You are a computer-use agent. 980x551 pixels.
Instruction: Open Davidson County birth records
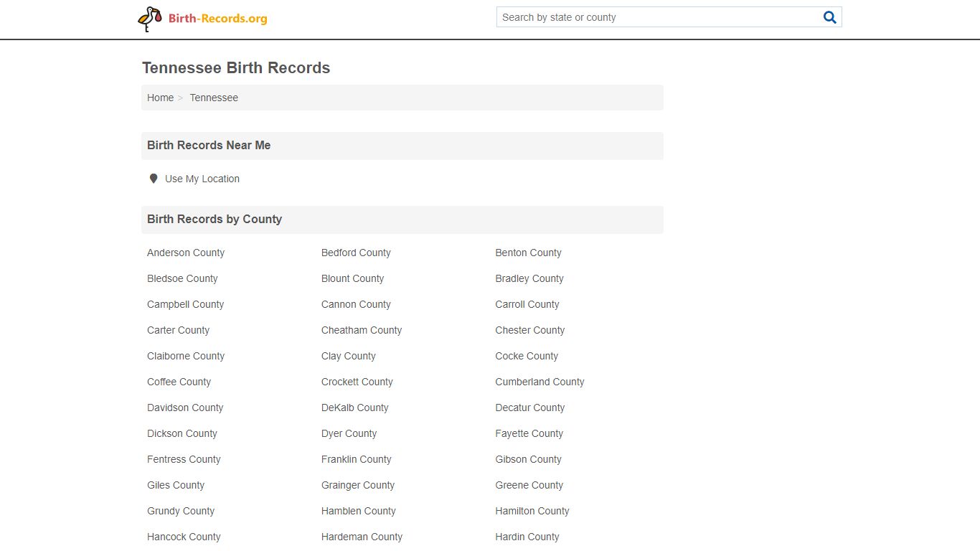pyautogui.click(x=185, y=408)
